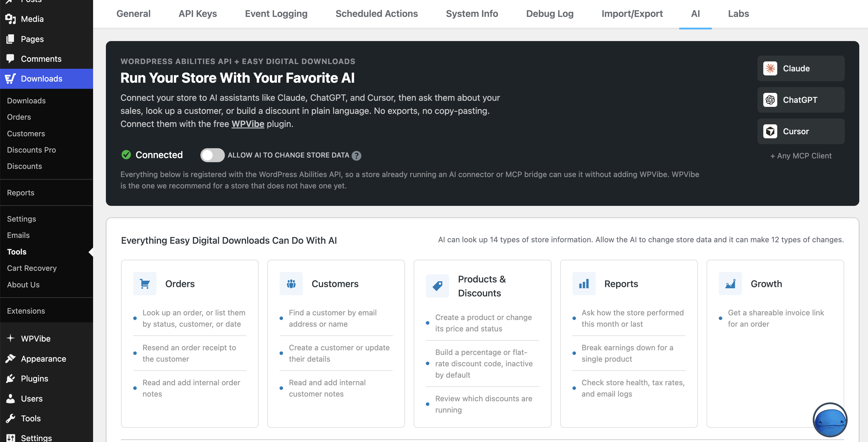The width and height of the screenshot is (868, 442).
Task: Click the bottom Settings sliders icon
Action: [10, 438]
